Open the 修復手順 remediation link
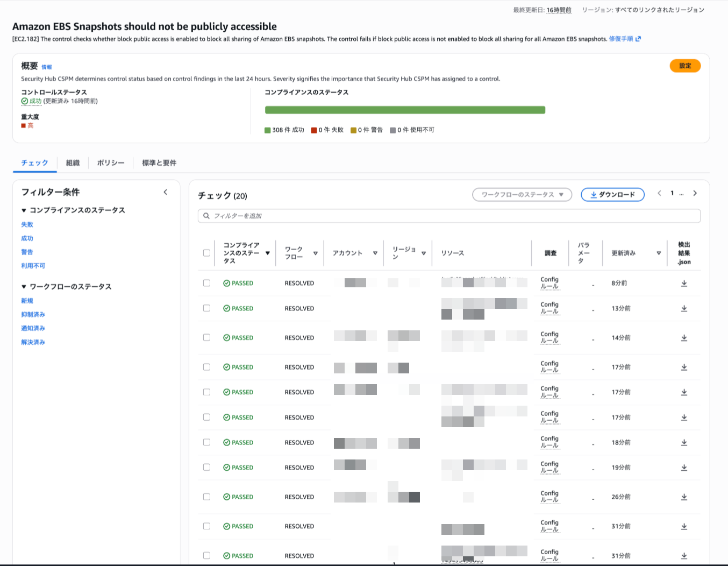The height and width of the screenshot is (566, 728). (621, 39)
